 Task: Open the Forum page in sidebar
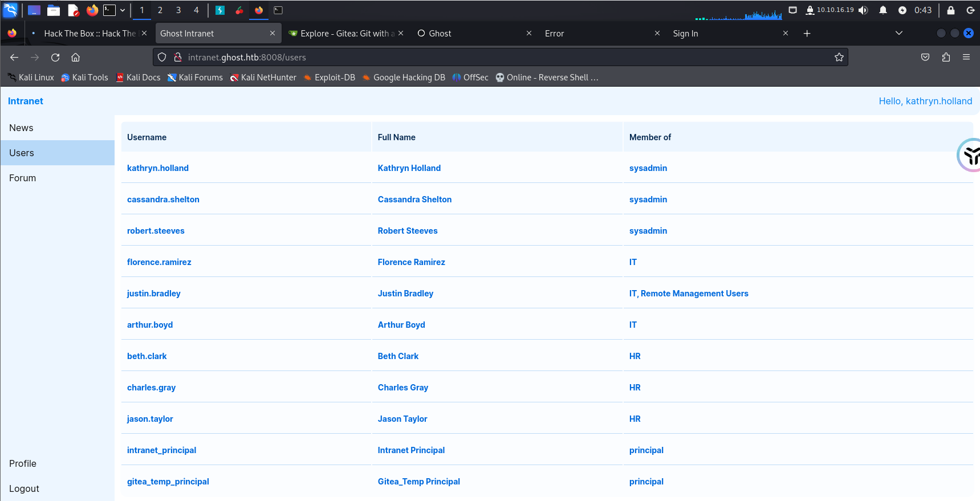tap(23, 178)
